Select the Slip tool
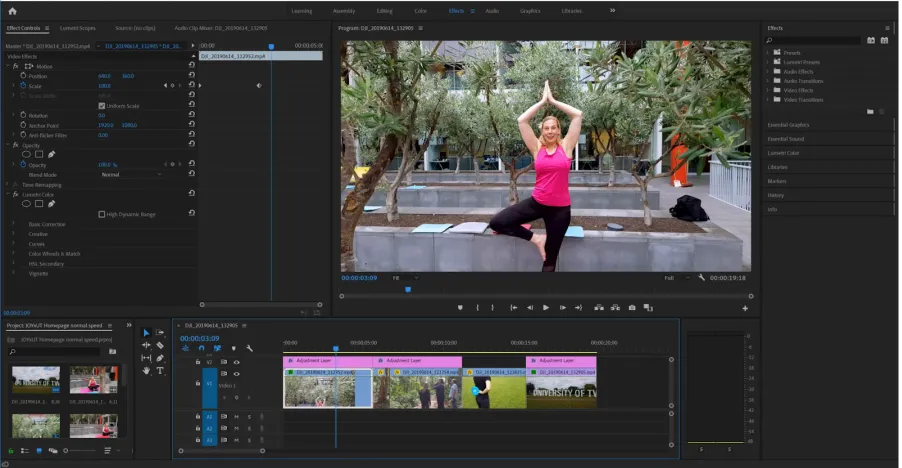The height and width of the screenshot is (468, 902). 146,358
